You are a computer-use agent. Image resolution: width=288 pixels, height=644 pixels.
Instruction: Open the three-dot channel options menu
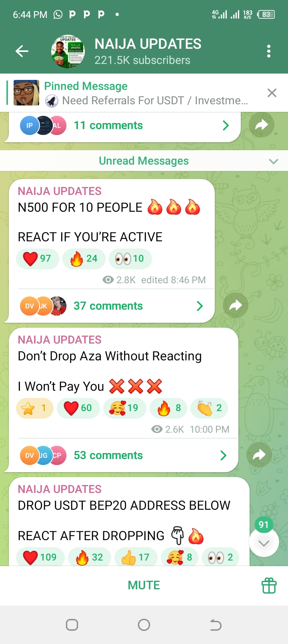[x=269, y=51]
